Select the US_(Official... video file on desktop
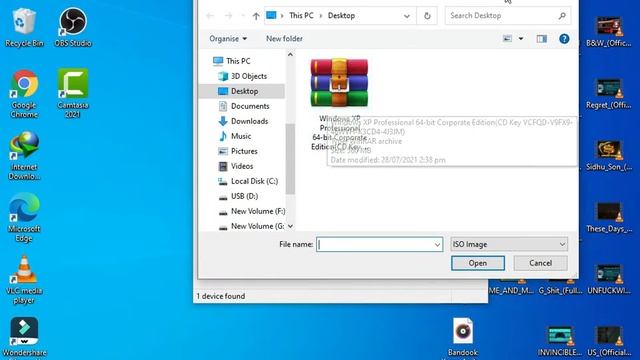 tap(609, 341)
